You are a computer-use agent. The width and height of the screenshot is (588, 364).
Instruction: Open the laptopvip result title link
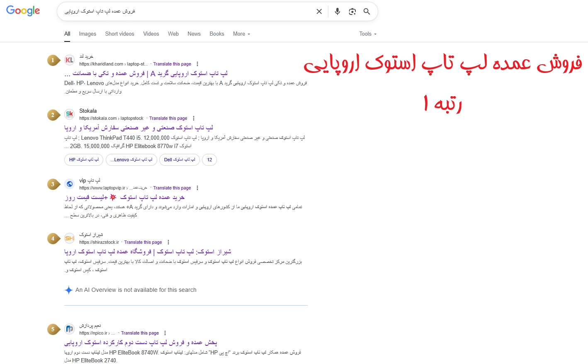(x=124, y=198)
